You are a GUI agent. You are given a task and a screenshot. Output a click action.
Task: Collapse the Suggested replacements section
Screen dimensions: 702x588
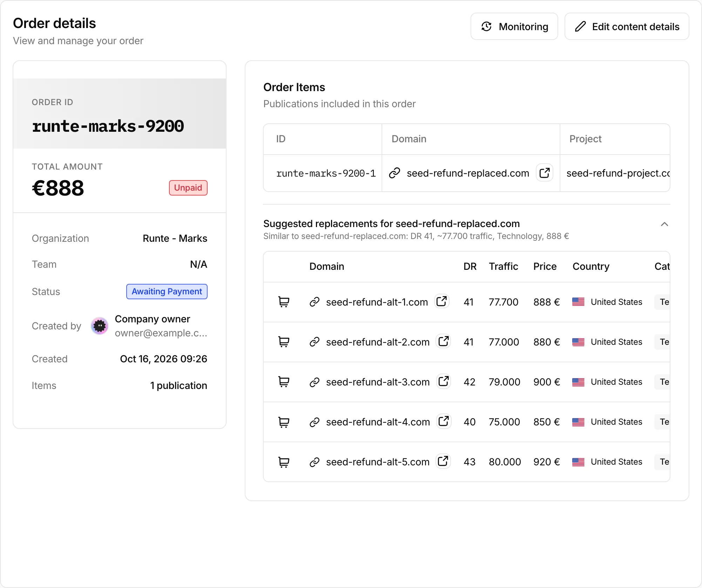[664, 224]
